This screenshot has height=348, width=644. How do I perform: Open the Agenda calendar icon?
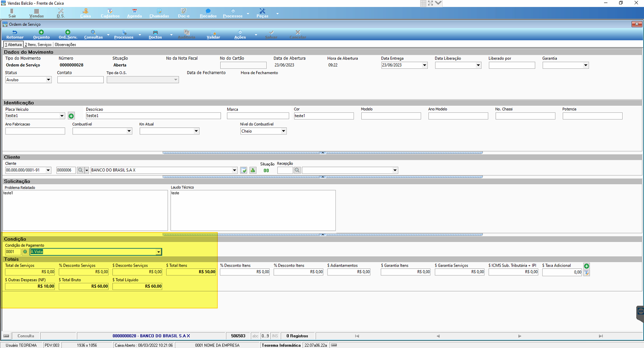pos(134,13)
